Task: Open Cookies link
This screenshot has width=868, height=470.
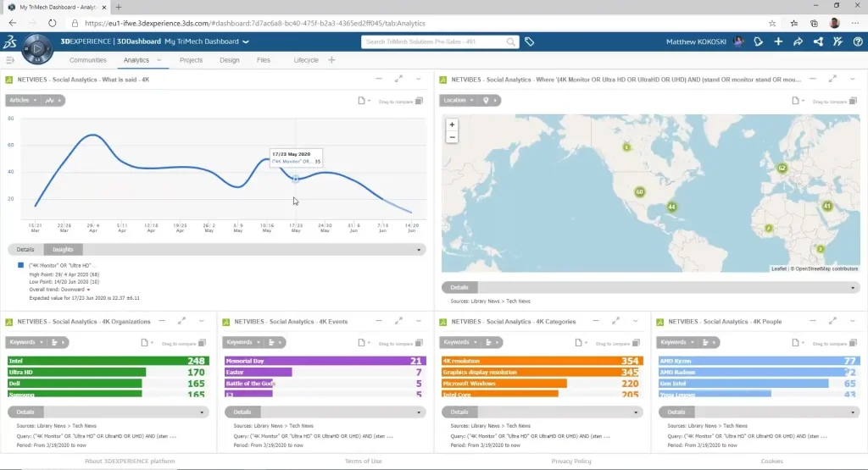Action: coord(771,462)
